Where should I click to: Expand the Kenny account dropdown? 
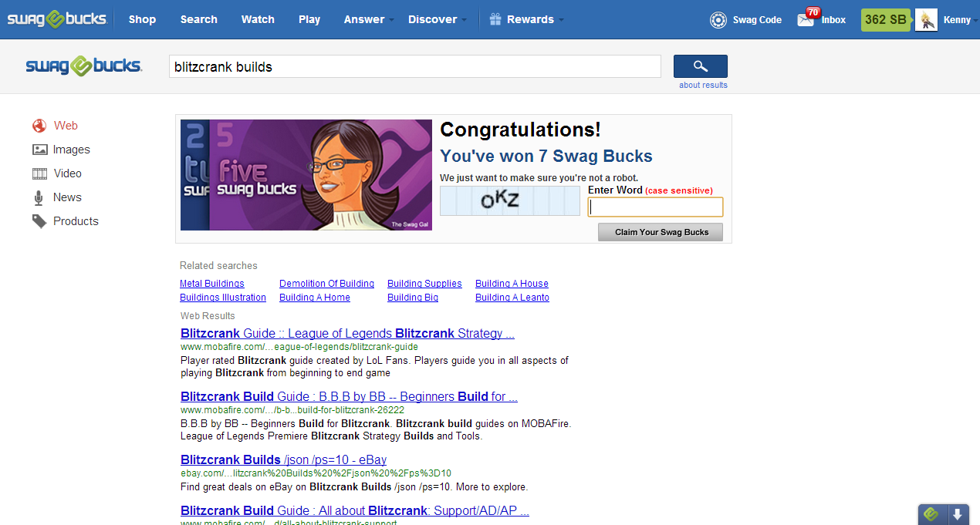click(977, 20)
